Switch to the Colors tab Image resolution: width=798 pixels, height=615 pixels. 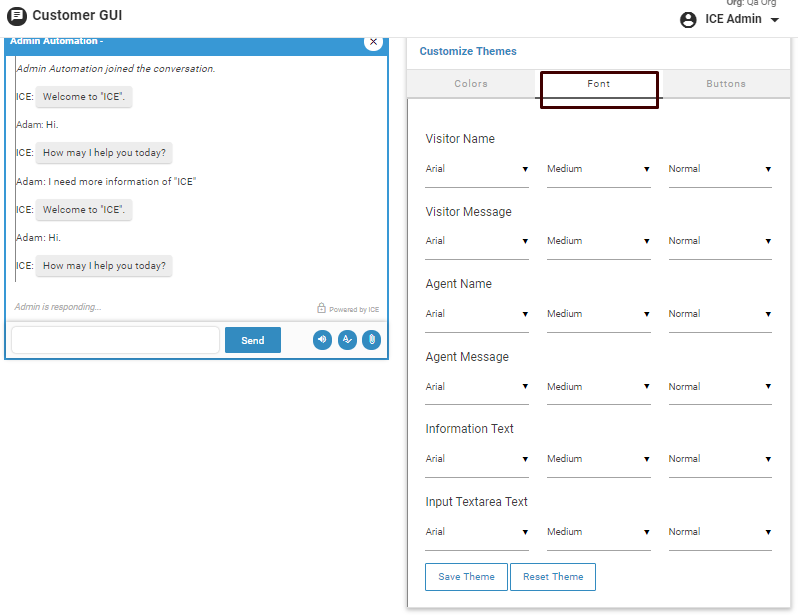[471, 84]
